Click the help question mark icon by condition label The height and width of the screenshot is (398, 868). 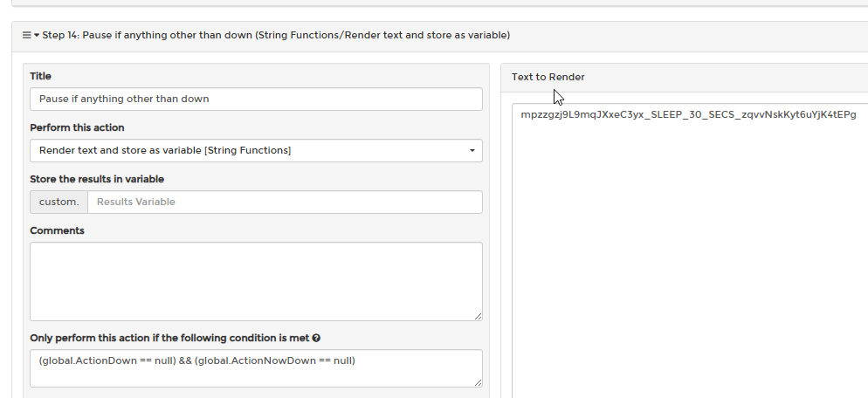coord(316,339)
